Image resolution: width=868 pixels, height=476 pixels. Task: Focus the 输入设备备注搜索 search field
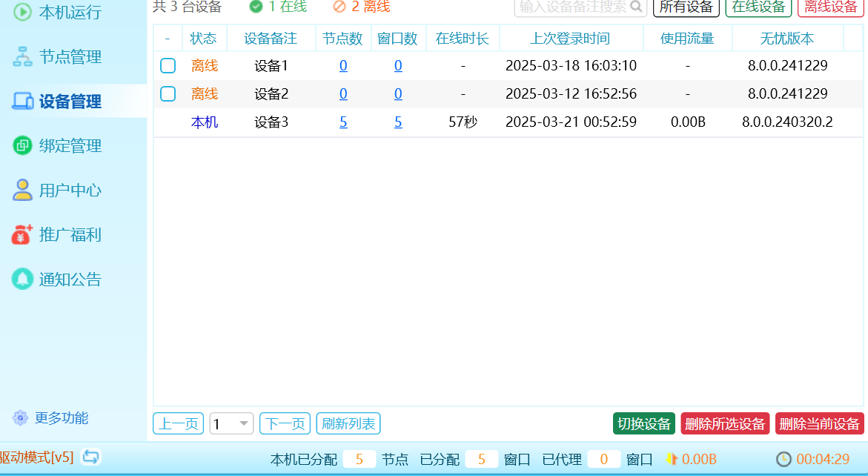point(571,7)
